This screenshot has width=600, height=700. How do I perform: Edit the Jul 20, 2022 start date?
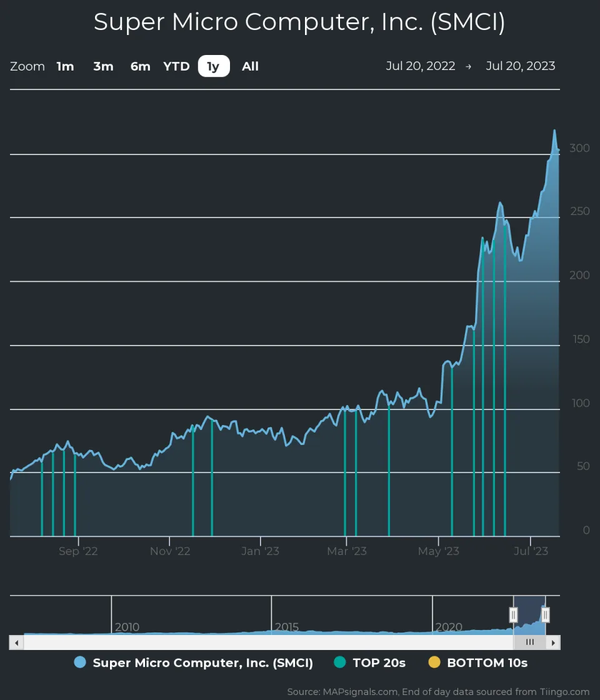[x=421, y=66]
